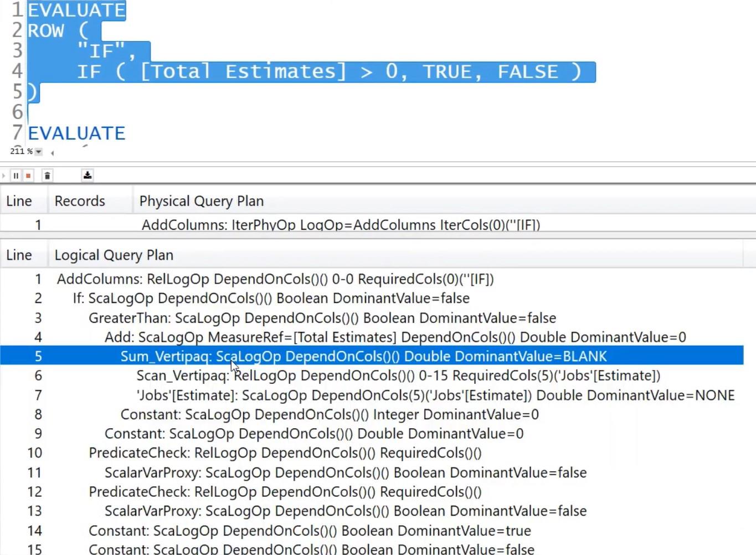Select Constant Double DominantValue=0 row

point(372,434)
